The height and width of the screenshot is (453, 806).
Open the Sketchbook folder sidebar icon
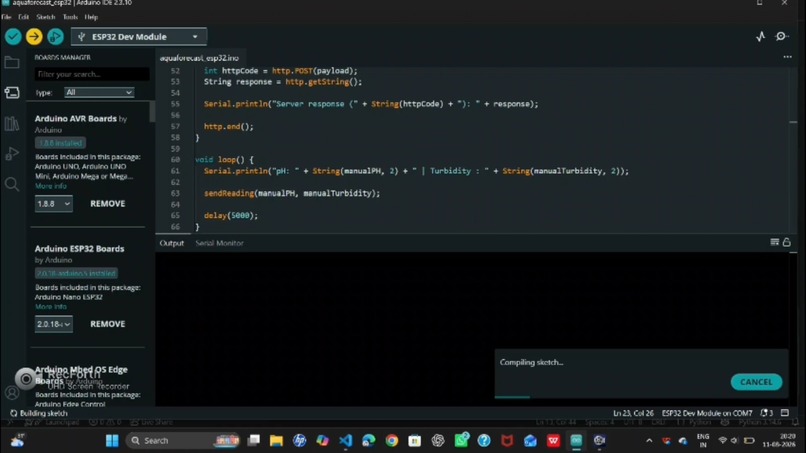(x=12, y=63)
